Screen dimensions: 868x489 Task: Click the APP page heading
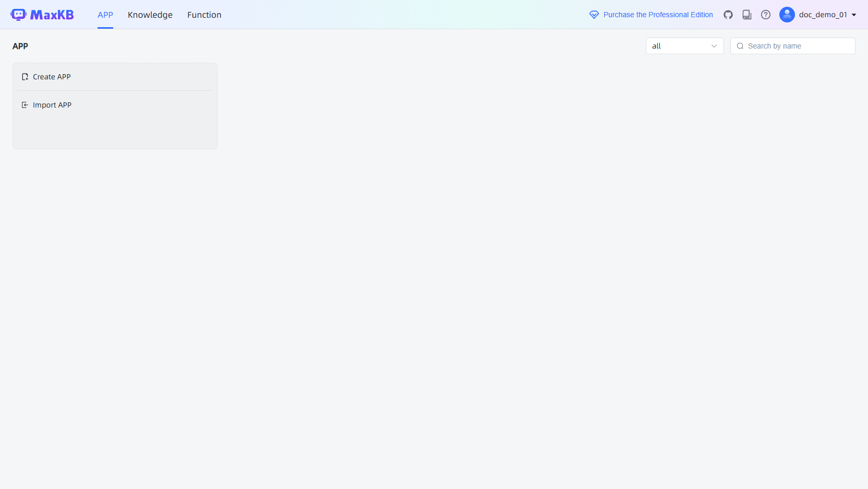[x=20, y=46]
